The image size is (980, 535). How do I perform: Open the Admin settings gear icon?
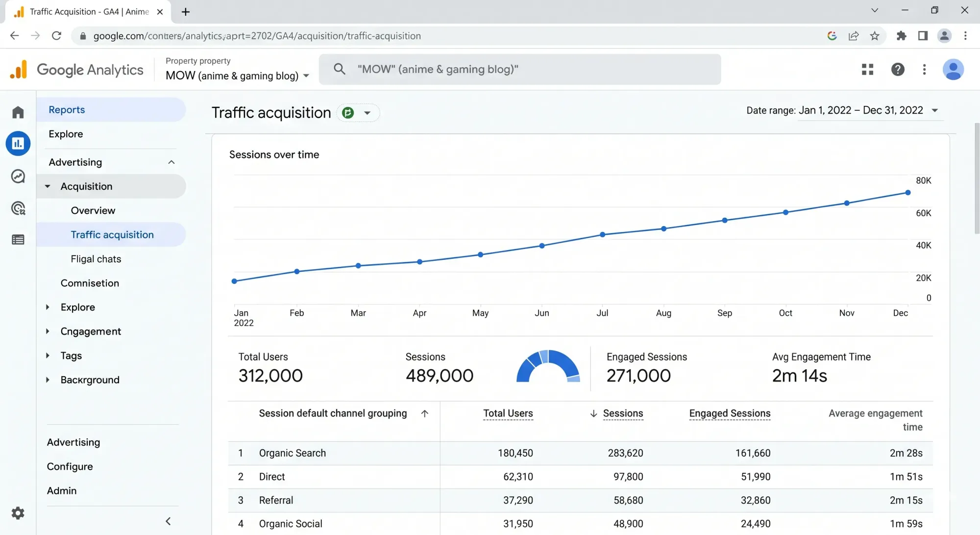[18, 513]
